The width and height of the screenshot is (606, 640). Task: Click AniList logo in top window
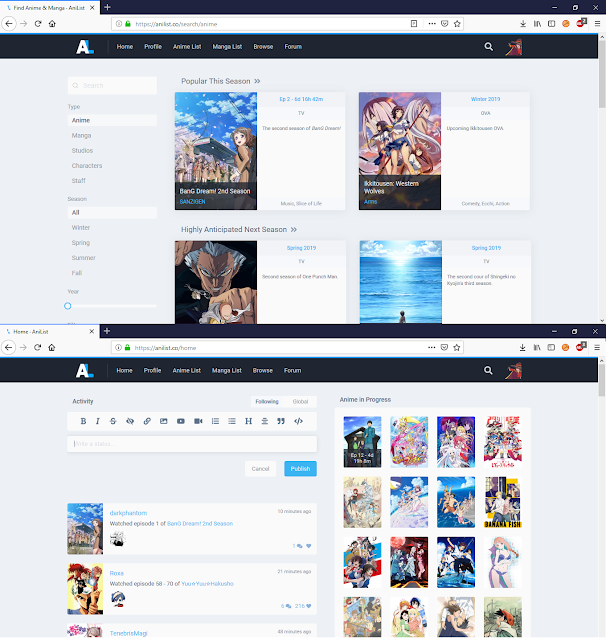pyautogui.click(x=85, y=47)
